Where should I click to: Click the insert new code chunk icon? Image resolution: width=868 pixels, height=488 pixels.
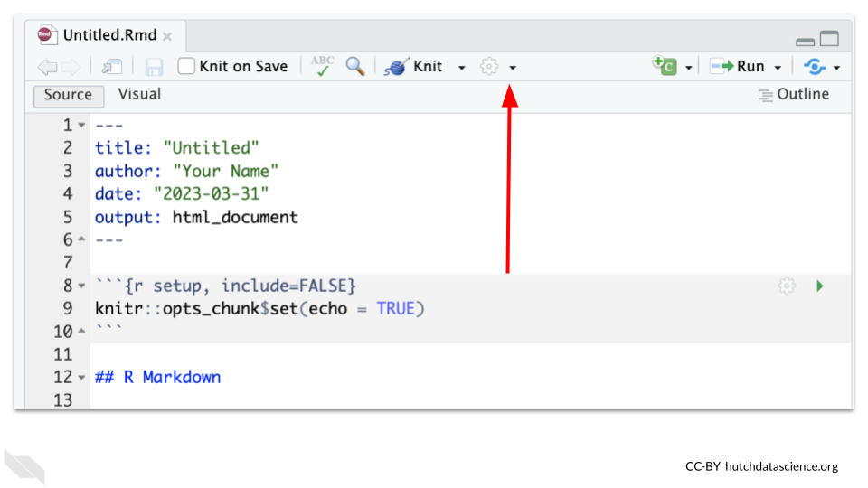[665, 66]
